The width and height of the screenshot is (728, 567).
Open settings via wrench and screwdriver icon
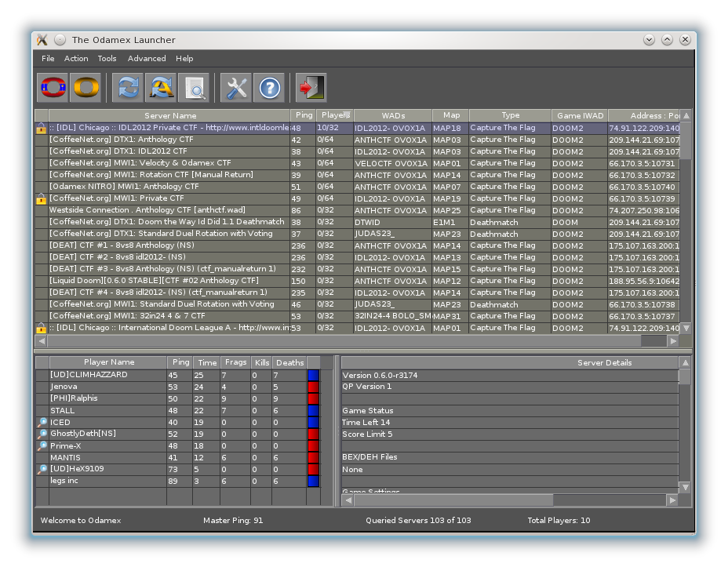point(236,88)
